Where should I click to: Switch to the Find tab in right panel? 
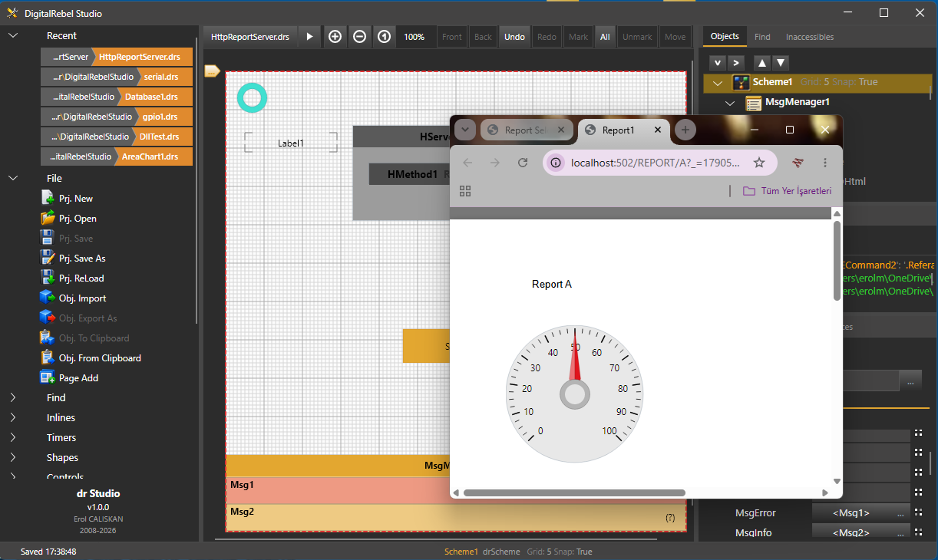click(762, 37)
